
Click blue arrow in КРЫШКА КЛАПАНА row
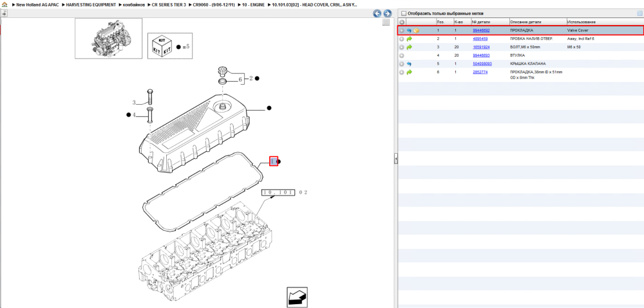point(409,64)
